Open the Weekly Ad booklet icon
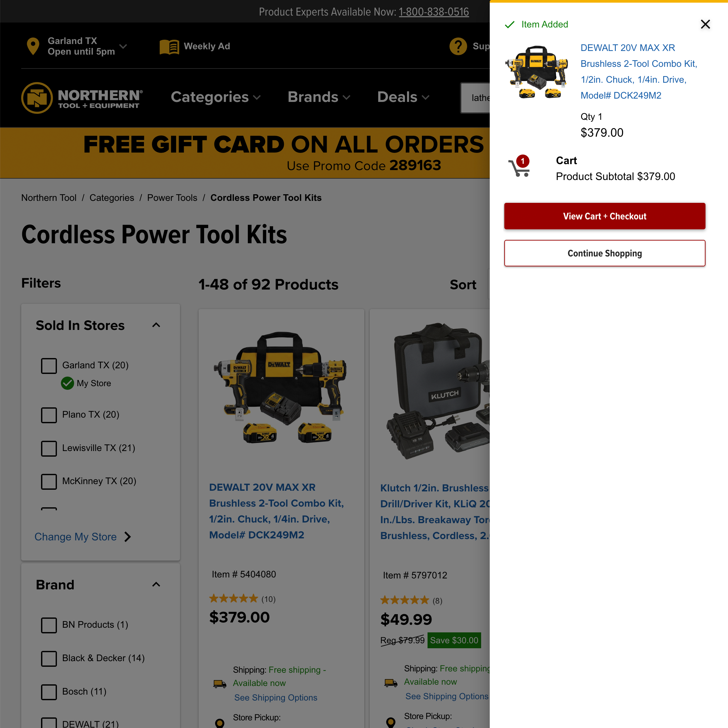Image resolution: width=728 pixels, height=728 pixels. coord(169,47)
